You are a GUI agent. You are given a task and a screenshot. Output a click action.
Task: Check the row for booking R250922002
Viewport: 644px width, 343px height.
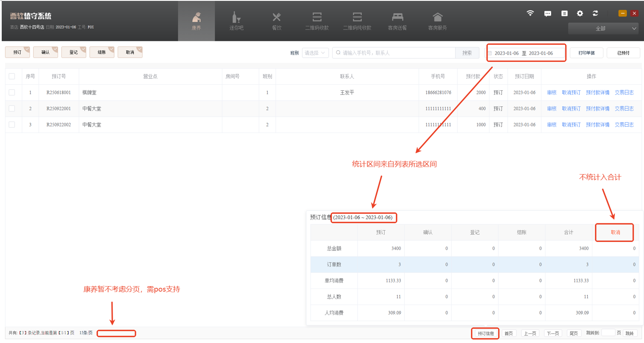click(12, 125)
